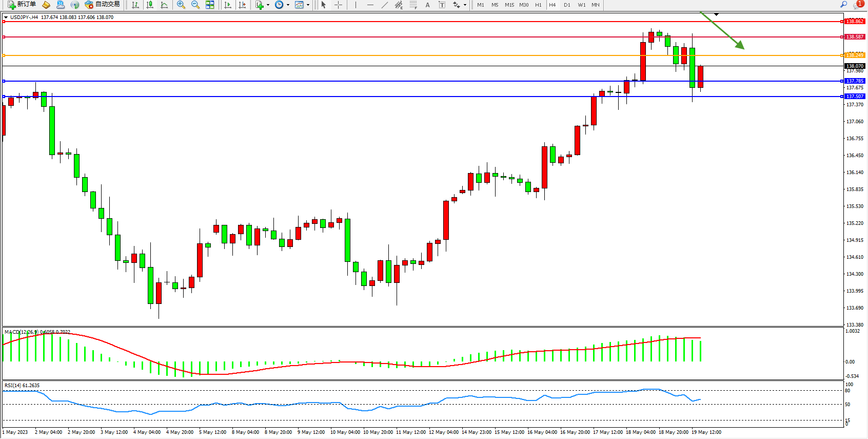Switch to the D1 timeframe
The width and height of the screenshot is (868, 439).
pos(567,5)
